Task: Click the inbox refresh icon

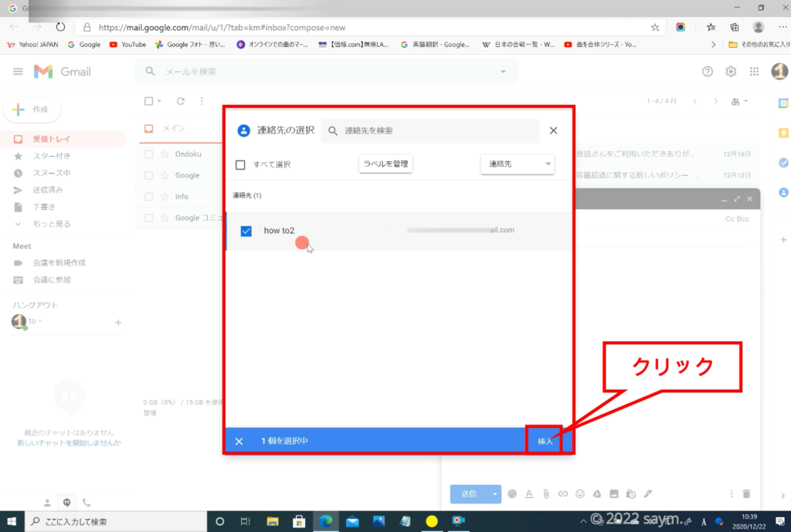Action: pos(181,101)
